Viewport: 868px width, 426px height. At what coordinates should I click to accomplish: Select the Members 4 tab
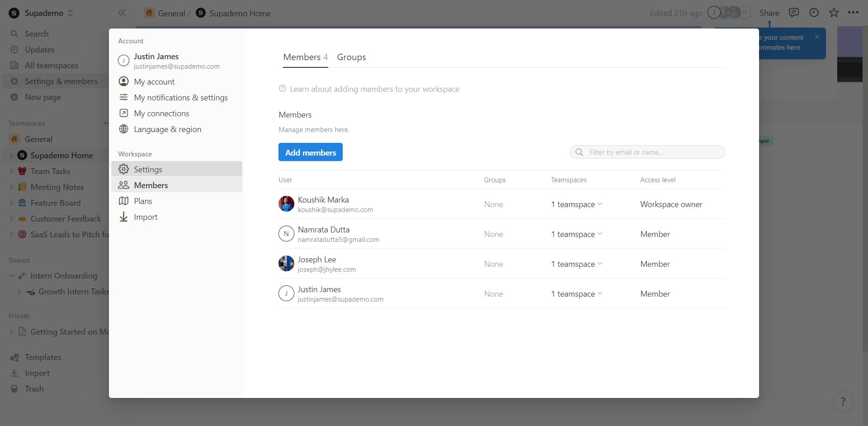point(305,57)
